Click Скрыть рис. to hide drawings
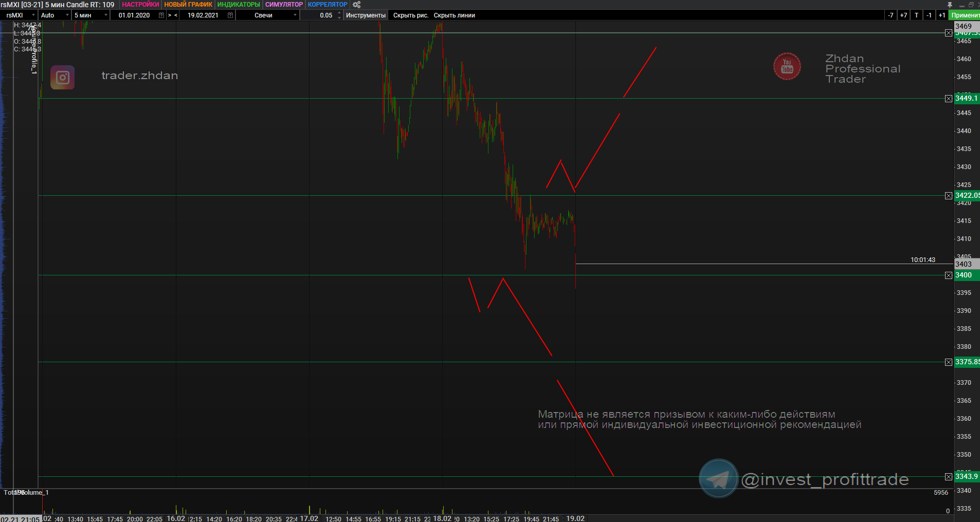980x522 pixels. pos(411,15)
